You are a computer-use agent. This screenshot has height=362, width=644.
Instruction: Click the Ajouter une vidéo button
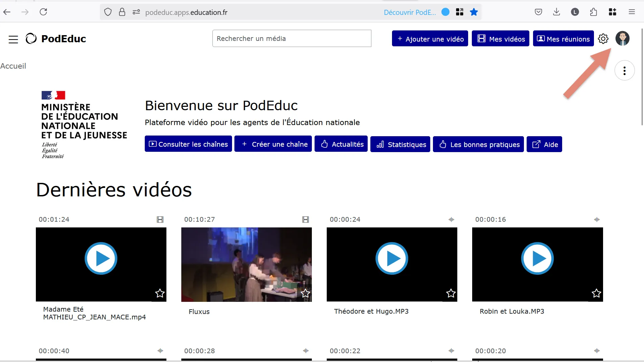tap(430, 39)
